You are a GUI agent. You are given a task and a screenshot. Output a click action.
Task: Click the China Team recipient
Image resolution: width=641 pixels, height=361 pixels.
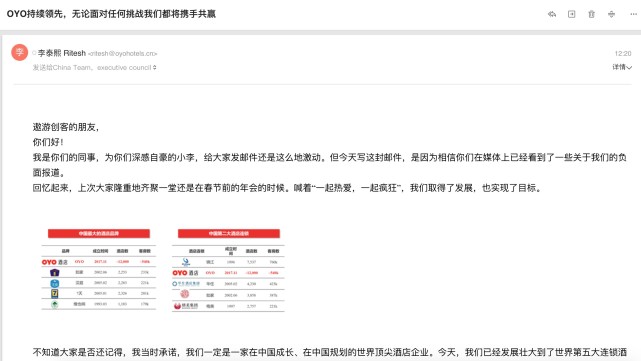click(72, 67)
